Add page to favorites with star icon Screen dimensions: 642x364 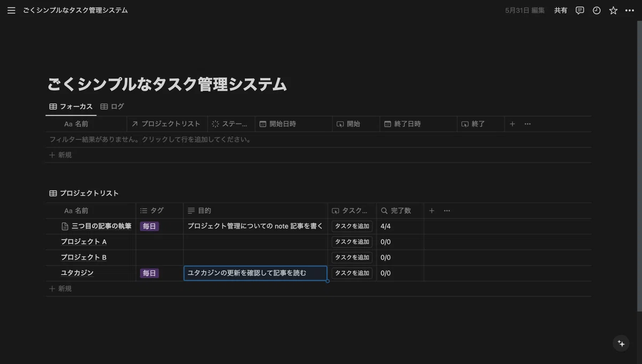tap(613, 10)
